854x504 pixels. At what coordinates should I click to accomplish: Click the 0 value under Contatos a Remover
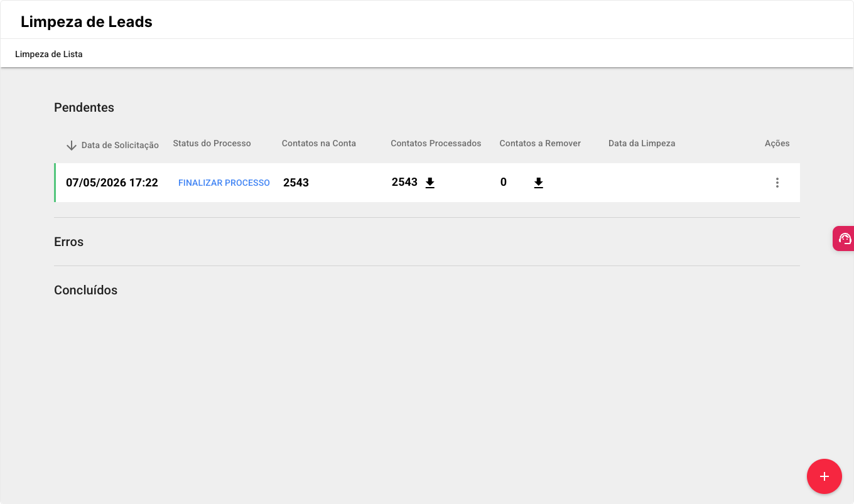504,182
